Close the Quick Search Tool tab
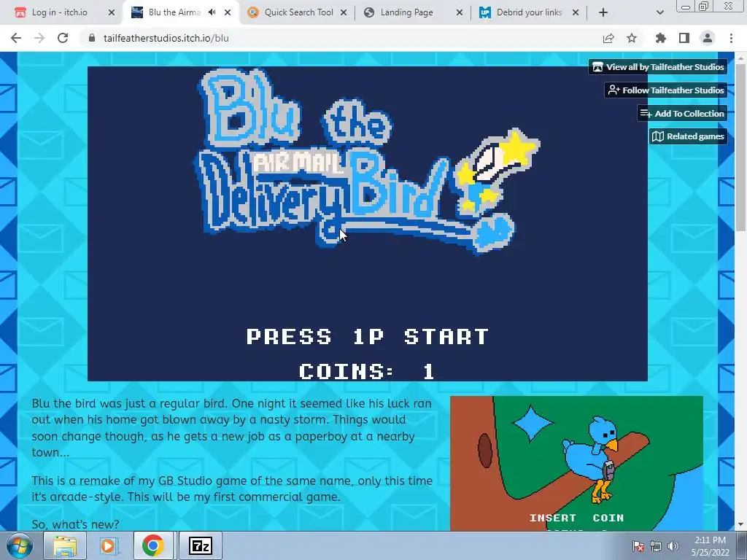 [x=344, y=12]
